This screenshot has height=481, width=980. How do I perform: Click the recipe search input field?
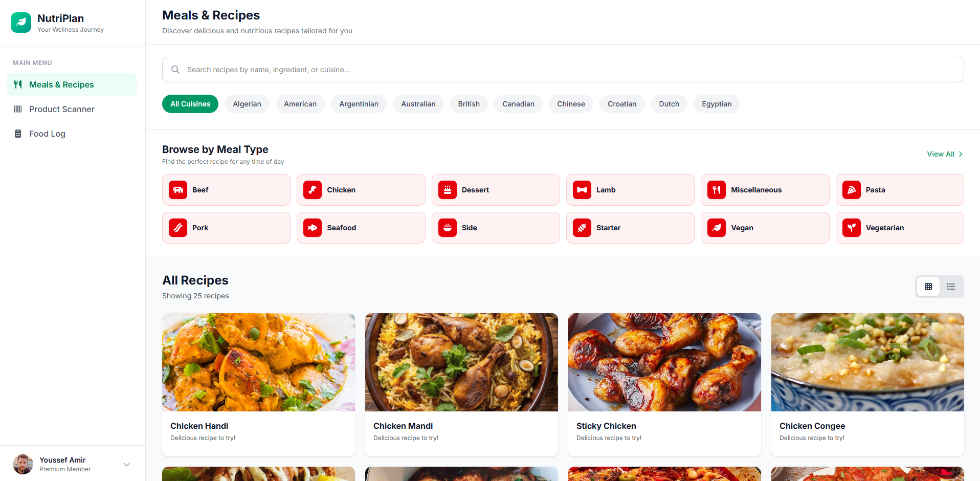tap(563, 70)
